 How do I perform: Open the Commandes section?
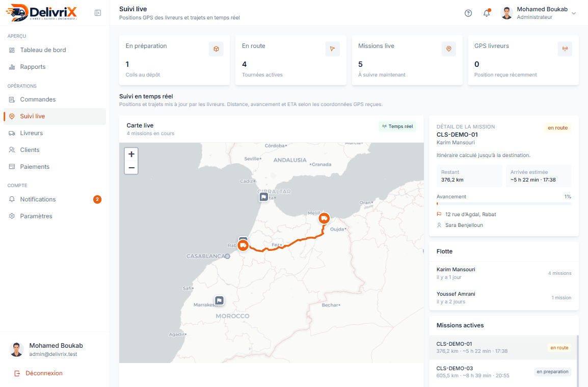click(x=55, y=99)
